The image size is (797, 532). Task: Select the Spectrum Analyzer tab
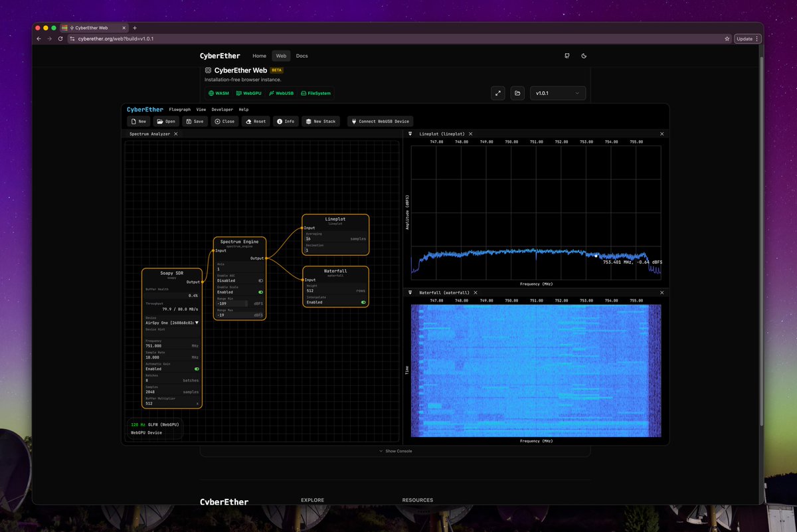pyautogui.click(x=150, y=134)
